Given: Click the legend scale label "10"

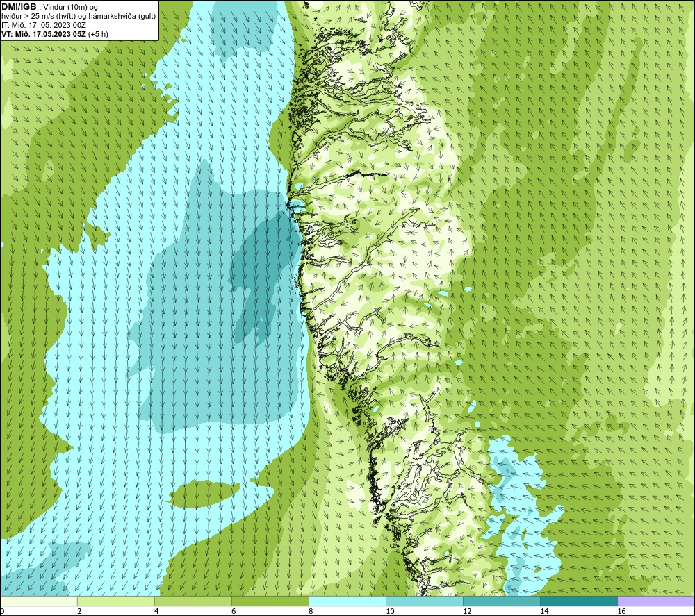Looking at the screenshot, I should coord(390,611).
